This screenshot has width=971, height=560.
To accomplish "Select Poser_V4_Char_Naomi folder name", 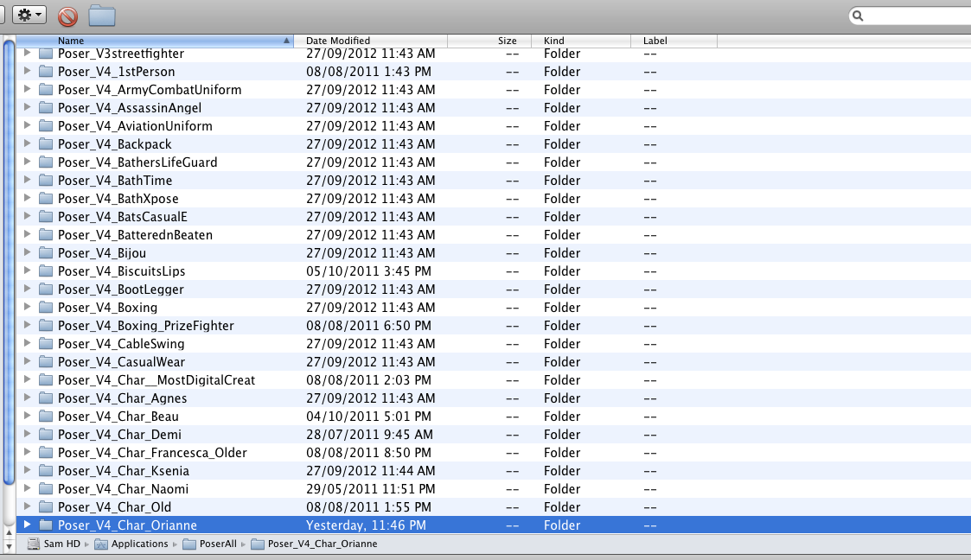I will pyautogui.click(x=124, y=489).
